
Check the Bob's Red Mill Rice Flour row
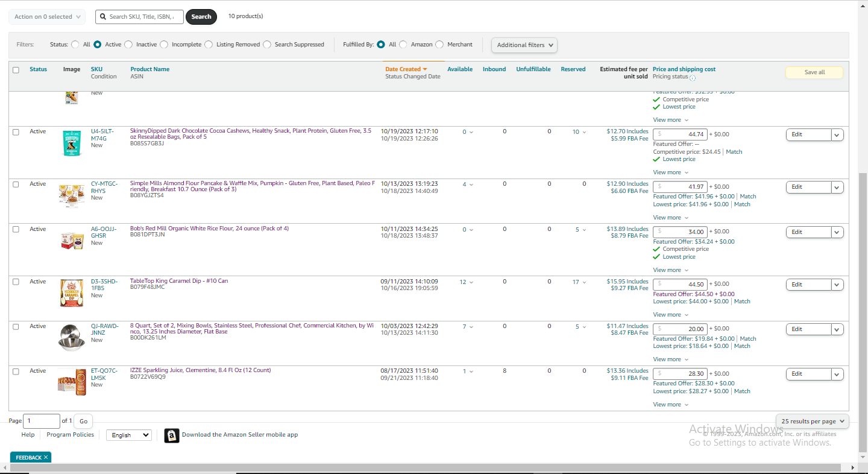16,230
